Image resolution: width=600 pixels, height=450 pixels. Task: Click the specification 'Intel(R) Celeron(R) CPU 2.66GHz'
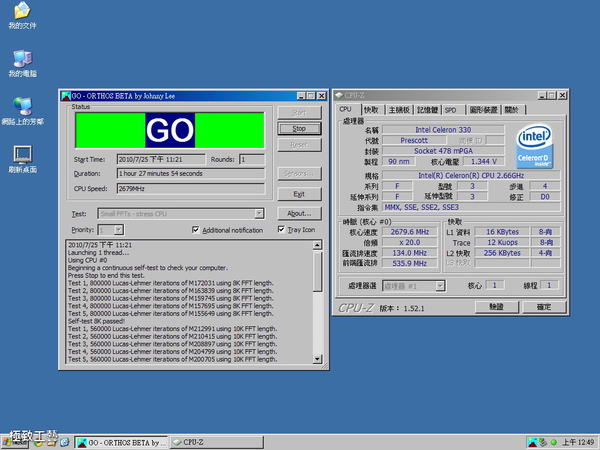point(471,176)
